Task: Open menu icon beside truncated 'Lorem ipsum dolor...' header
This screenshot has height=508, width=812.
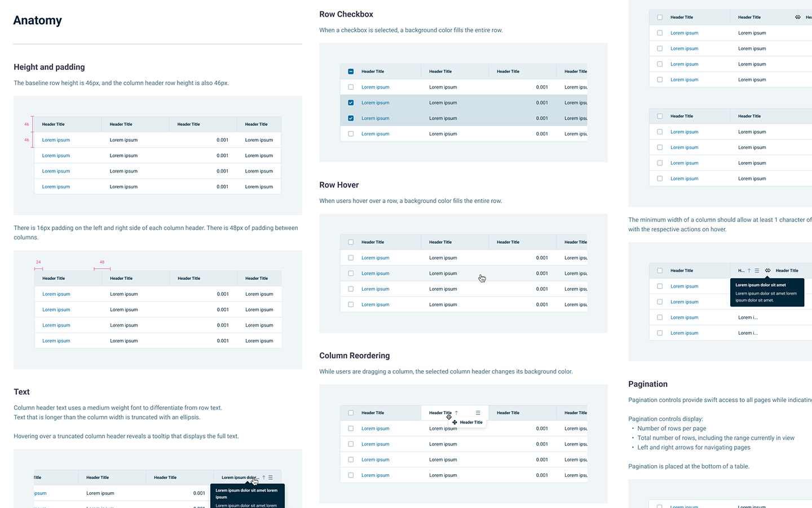Action: (x=271, y=478)
